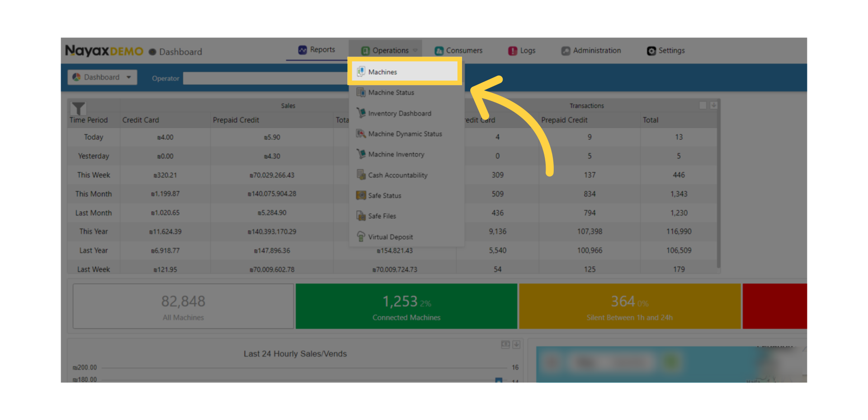The width and height of the screenshot is (868, 420).
Task: Click the table filter funnel icon
Action: [x=78, y=108]
